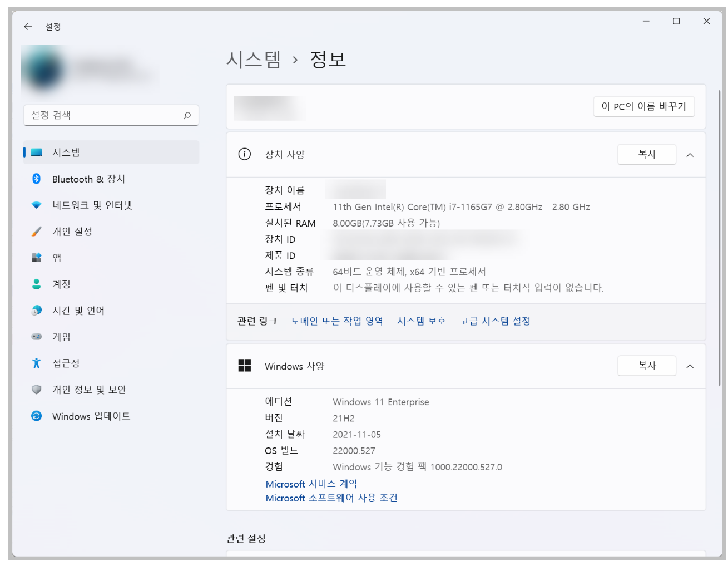Click the OS build value 22000.527

354,451
